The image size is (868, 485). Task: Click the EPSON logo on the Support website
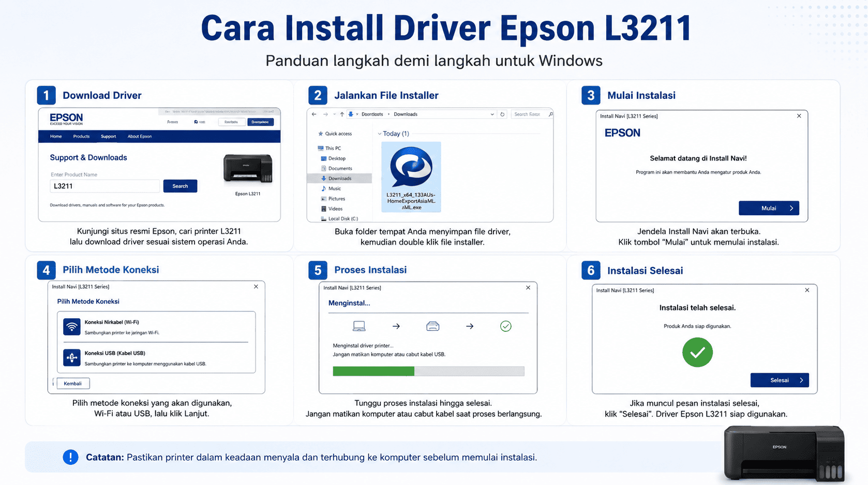[66, 119]
